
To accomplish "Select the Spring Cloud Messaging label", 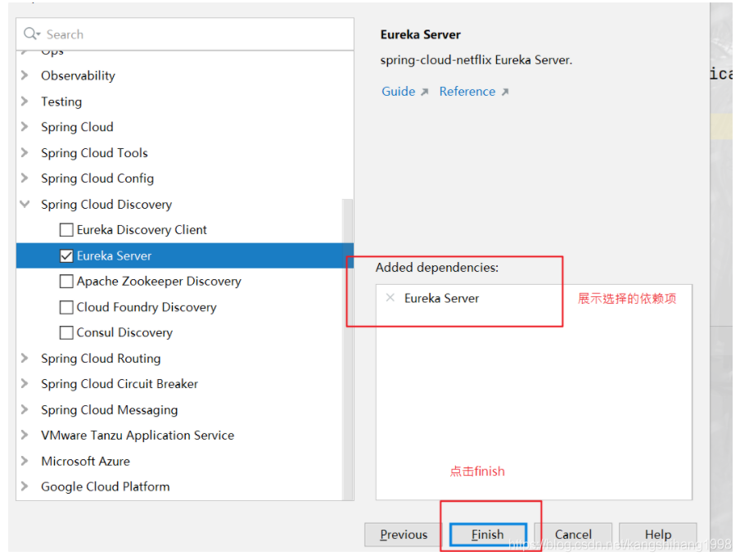I will click(109, 410).
